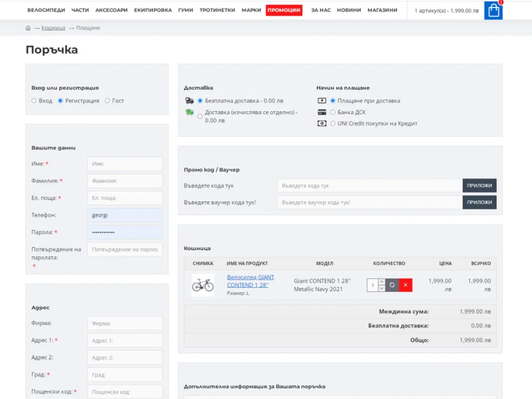Select the Вход radio option

point(34,101)
